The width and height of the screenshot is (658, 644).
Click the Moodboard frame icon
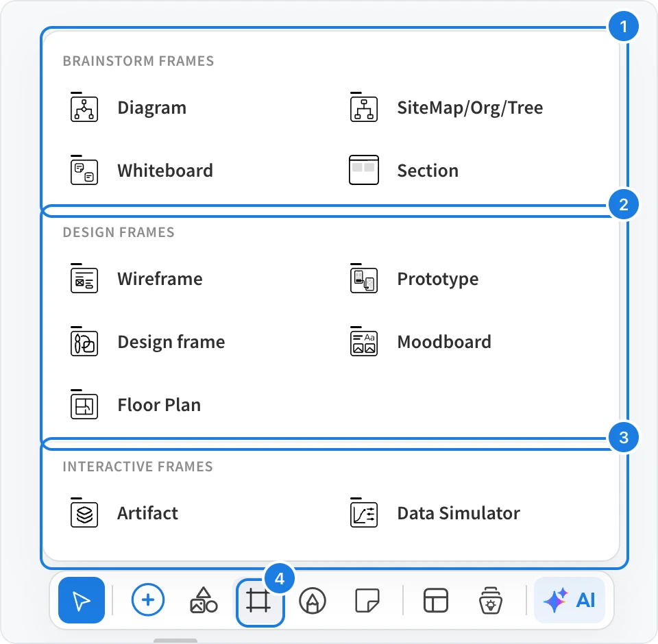pyautogui.click(x=364, y=341)
